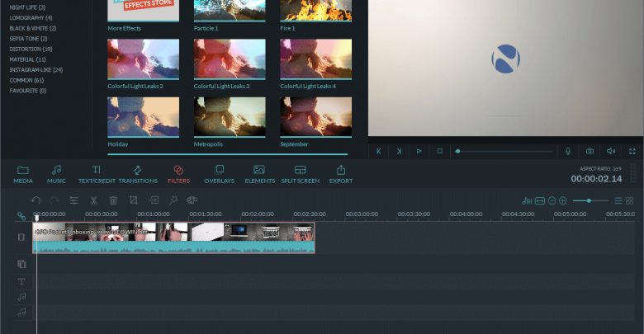Select Night Life (3) filter category
644x334 pixels.
[x=27, y=7]
